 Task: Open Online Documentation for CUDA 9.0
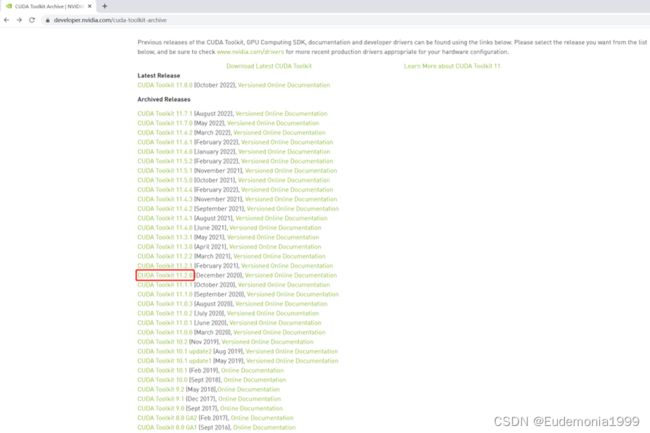pyautogui.click(x=251, y=409)
